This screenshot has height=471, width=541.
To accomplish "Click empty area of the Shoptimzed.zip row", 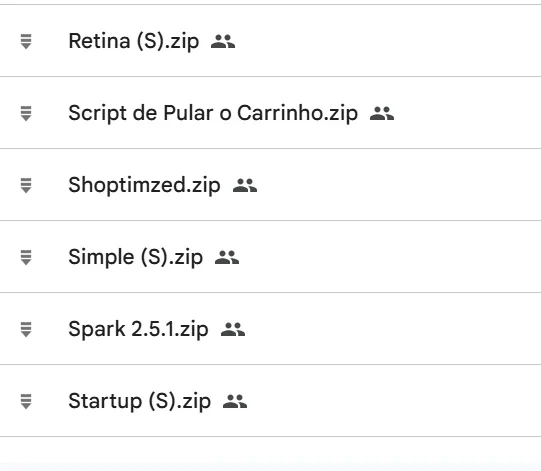I will coord(397,185).
